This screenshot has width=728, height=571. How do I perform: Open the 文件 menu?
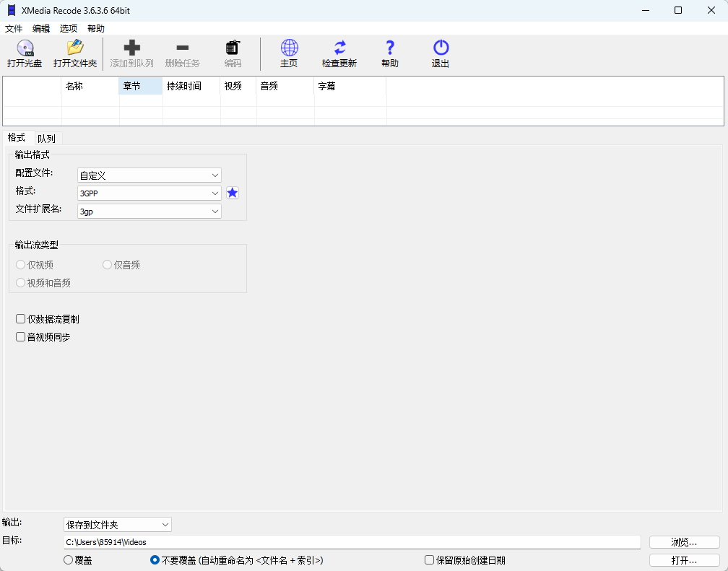pos(14,29)
